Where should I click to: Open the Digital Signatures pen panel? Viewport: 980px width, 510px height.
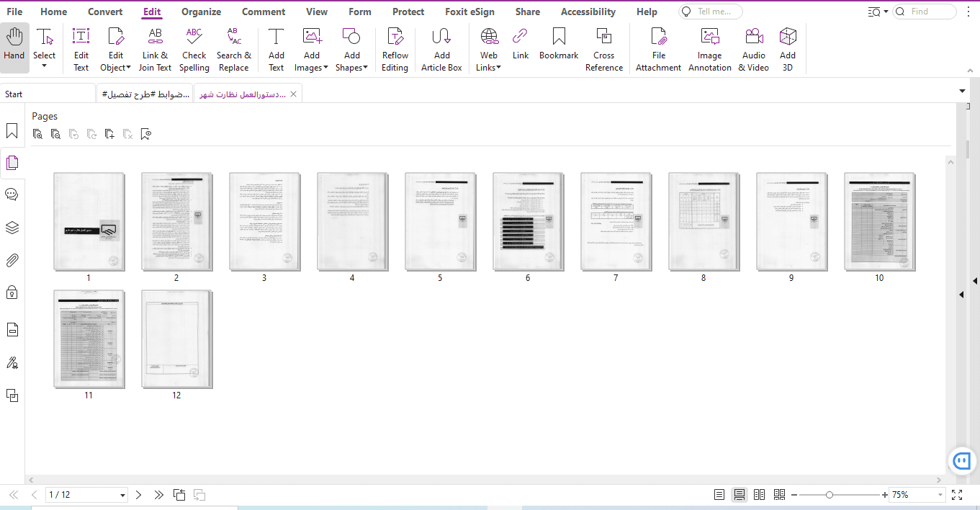click(12, 362)
